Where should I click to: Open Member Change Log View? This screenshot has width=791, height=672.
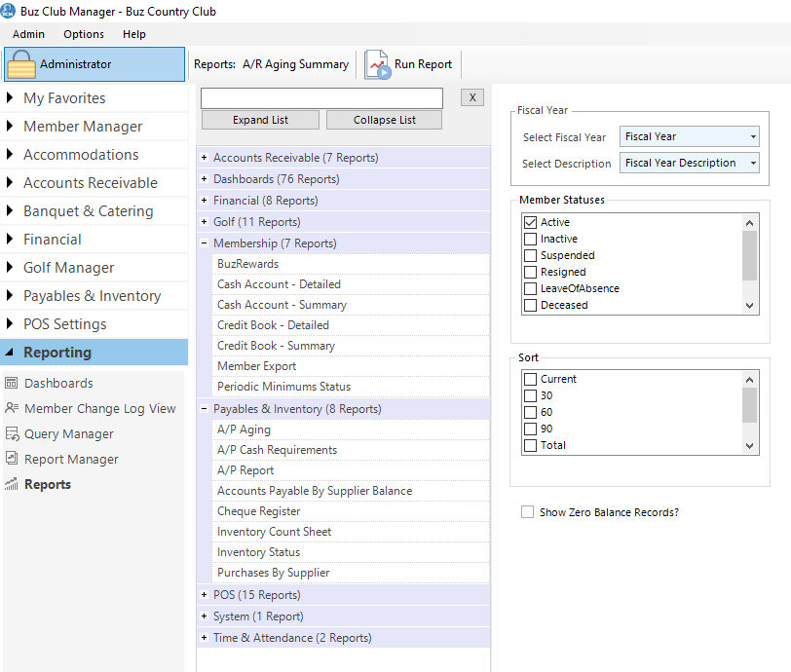click(99, 409)
